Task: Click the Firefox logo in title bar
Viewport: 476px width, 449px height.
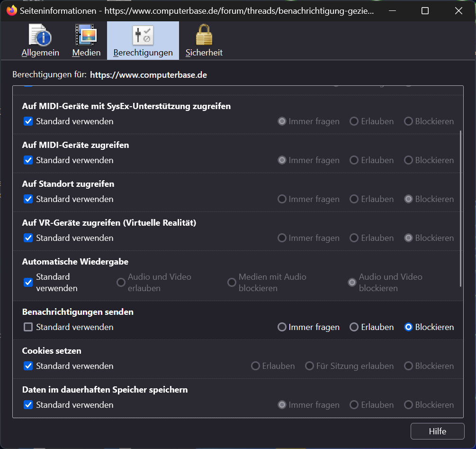Action: pyautogui.click(x=11, y=10)
